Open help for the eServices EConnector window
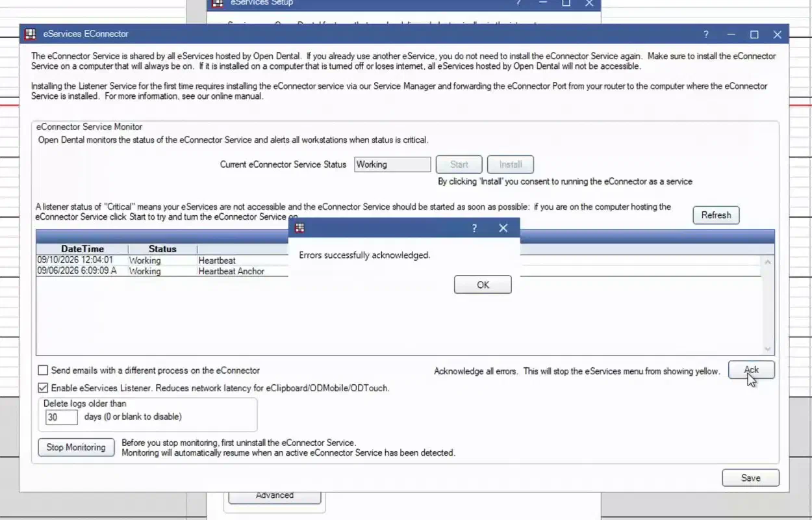Screen dimensions: 812x520 tap(706, 34)
